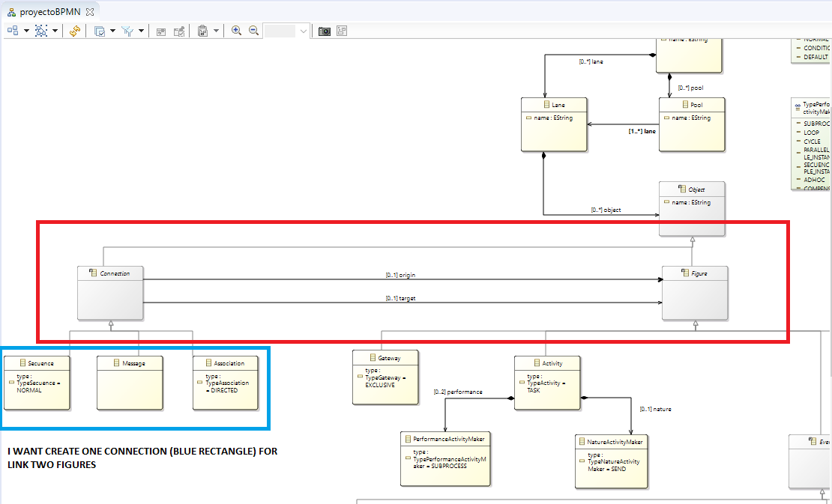Click the Filters funnel icon

(x=127, y=31)
